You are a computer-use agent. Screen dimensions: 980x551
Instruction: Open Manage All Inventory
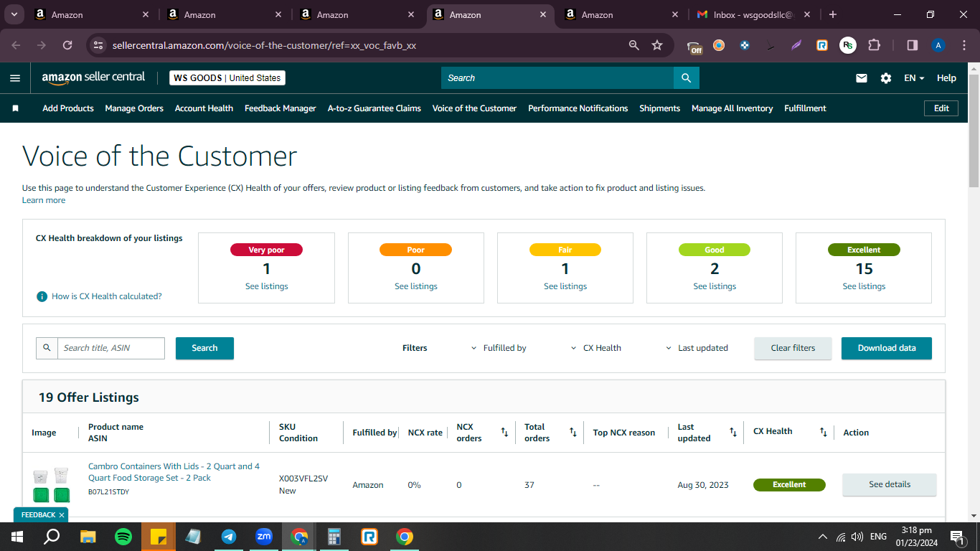click(732, 108)
